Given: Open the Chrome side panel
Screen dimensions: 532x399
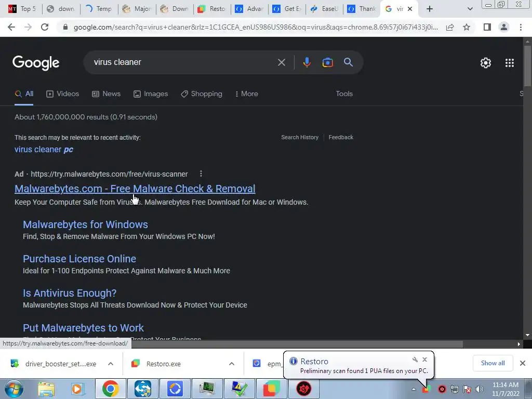Looking at the screenshot, I should [487, 27].
